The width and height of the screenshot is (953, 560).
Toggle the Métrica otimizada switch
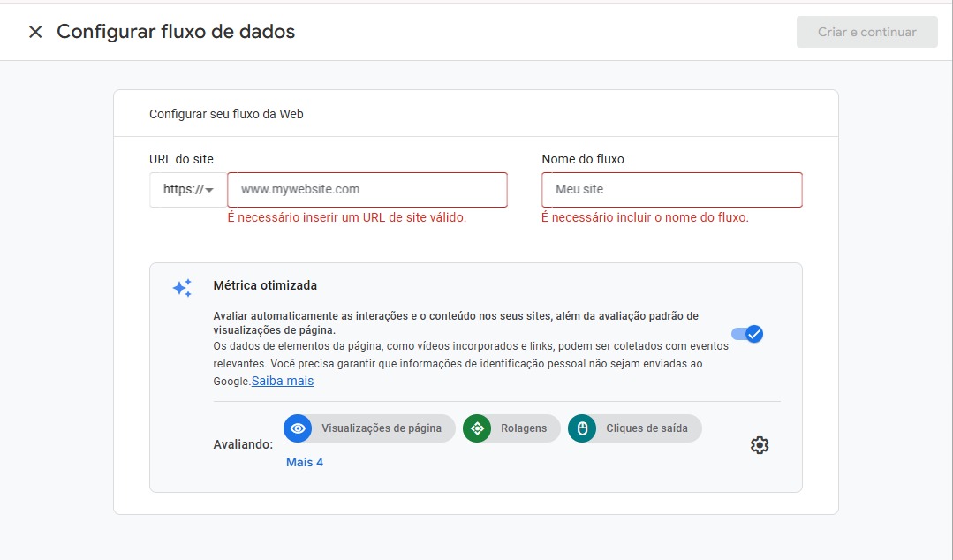click(x=747, y=334)
